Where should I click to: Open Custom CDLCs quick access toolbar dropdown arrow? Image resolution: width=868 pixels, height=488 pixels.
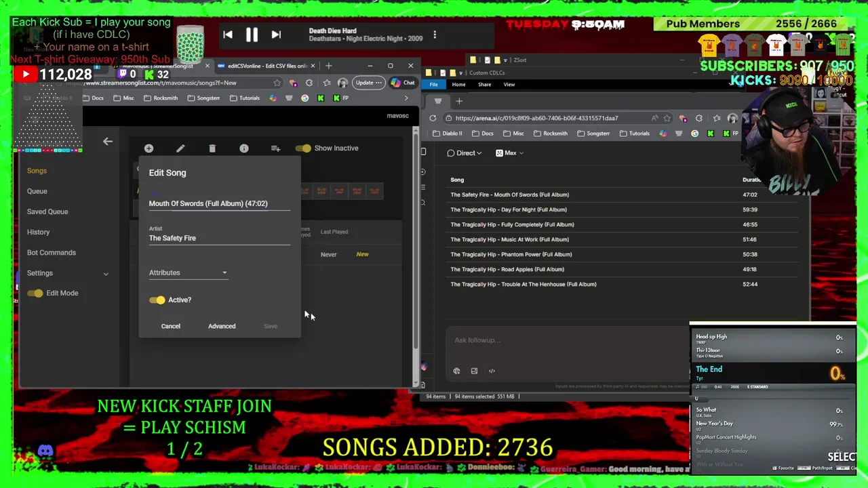click(462, 73)
